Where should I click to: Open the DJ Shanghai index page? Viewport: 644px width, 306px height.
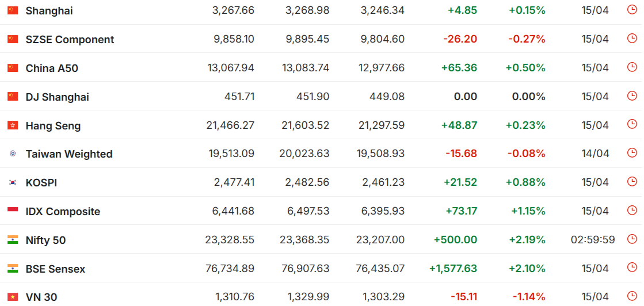pos(58,97)
